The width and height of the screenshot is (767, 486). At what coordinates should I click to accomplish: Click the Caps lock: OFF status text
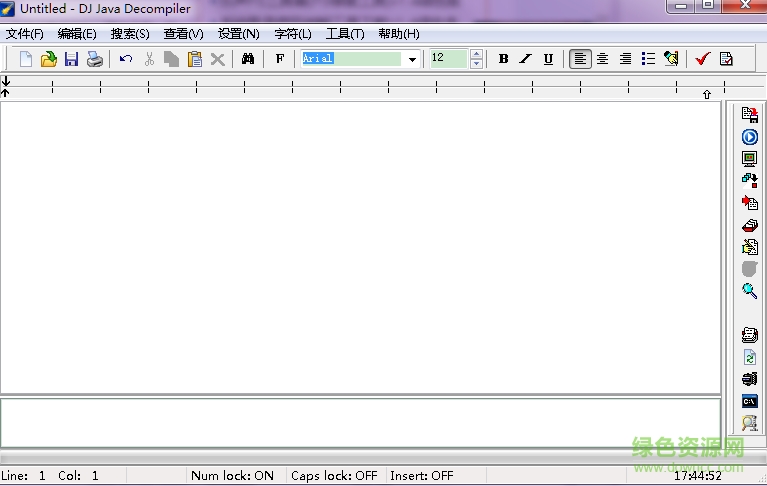click(334, 476)
